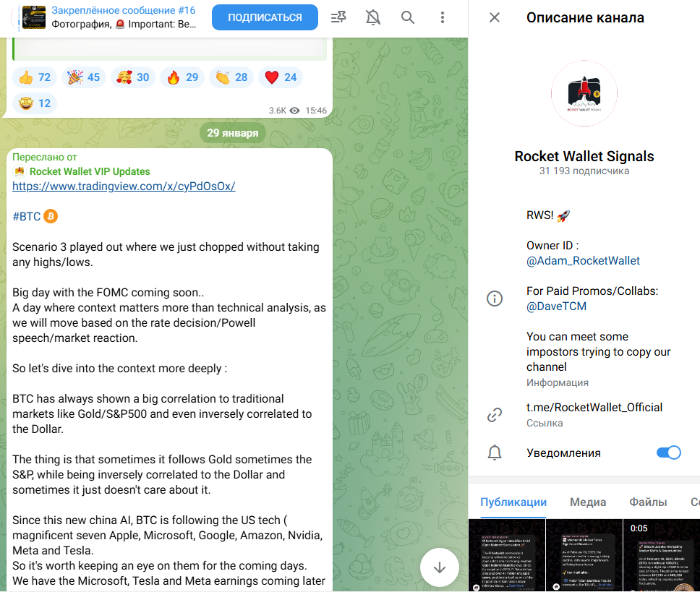700x592 pixels.
Task: Switch to the Медиа tab
Action: click(x=588, y=502)
